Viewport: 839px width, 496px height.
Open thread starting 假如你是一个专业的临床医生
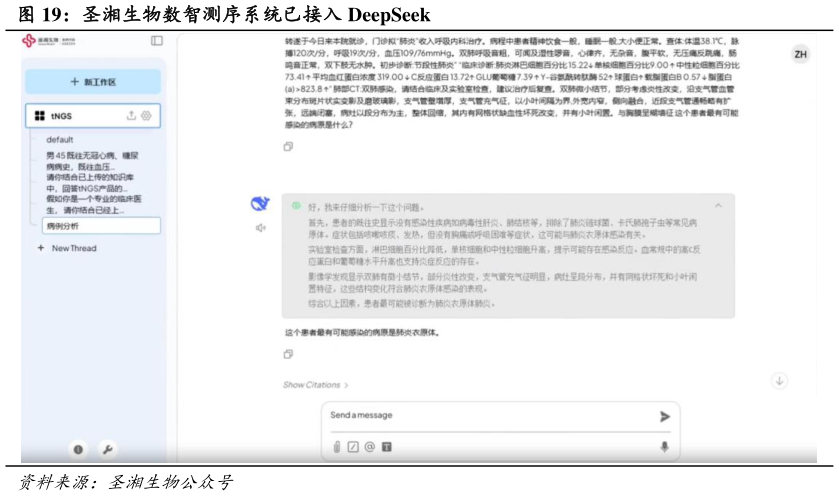tap(94, 204)
